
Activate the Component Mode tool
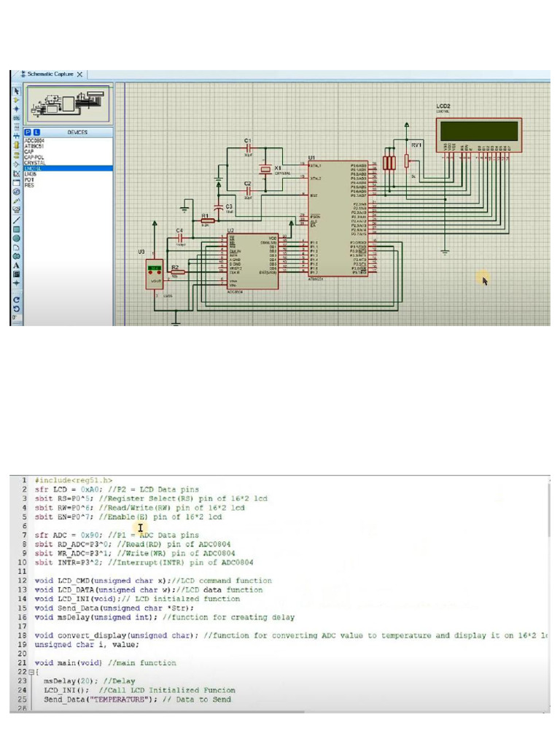tap(17, 100)
